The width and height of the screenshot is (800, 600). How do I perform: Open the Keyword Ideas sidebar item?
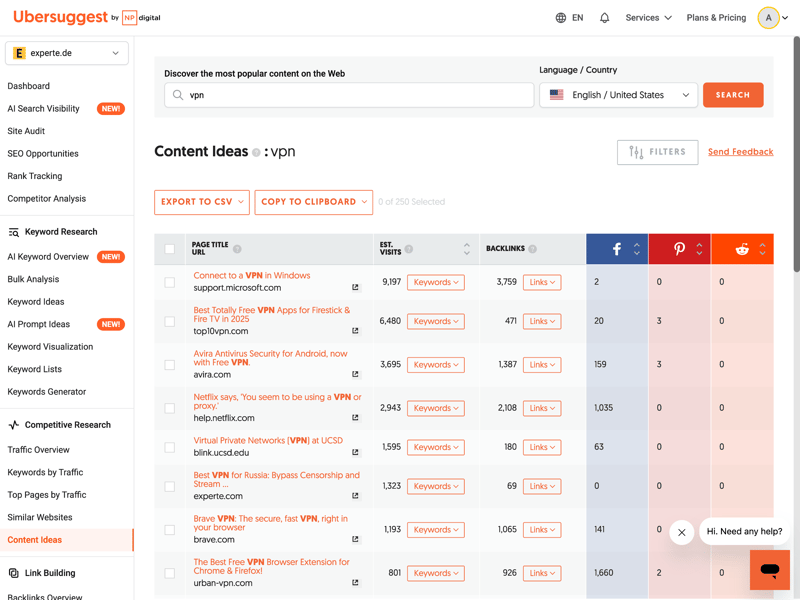click(36, 302)
